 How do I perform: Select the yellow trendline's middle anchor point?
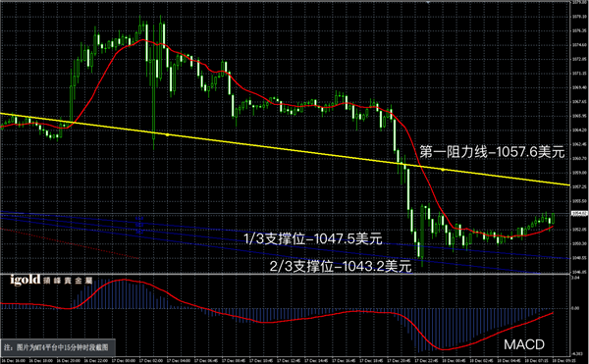pyautogui.click(x=167, y=134)
